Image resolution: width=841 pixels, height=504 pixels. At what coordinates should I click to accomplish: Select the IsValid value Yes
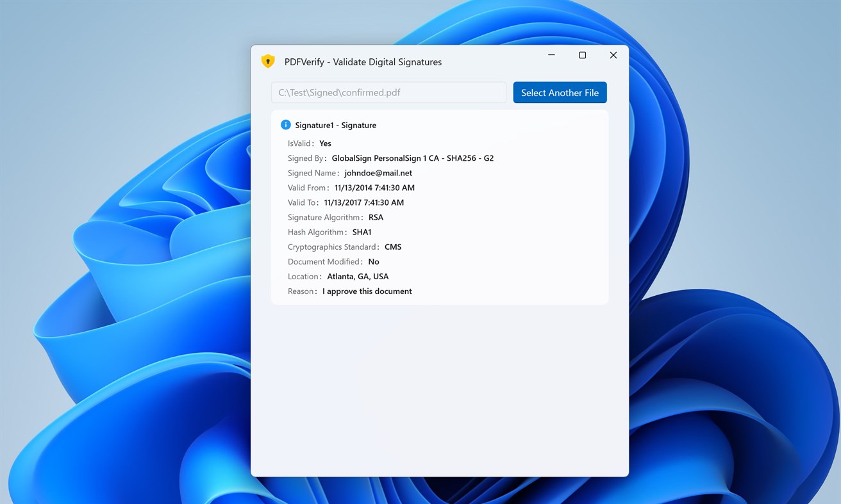point(324,143)
